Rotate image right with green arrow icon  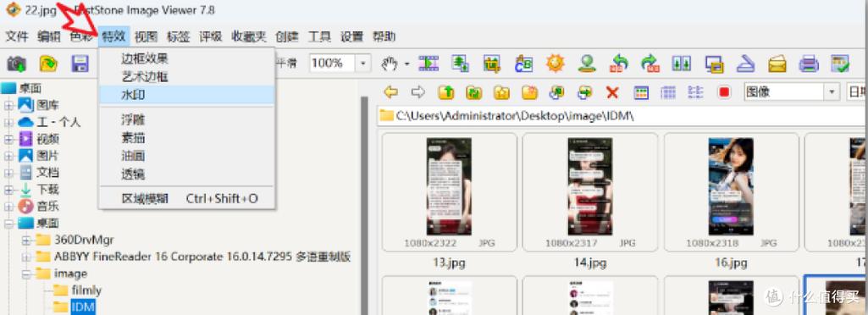(650, 64)
